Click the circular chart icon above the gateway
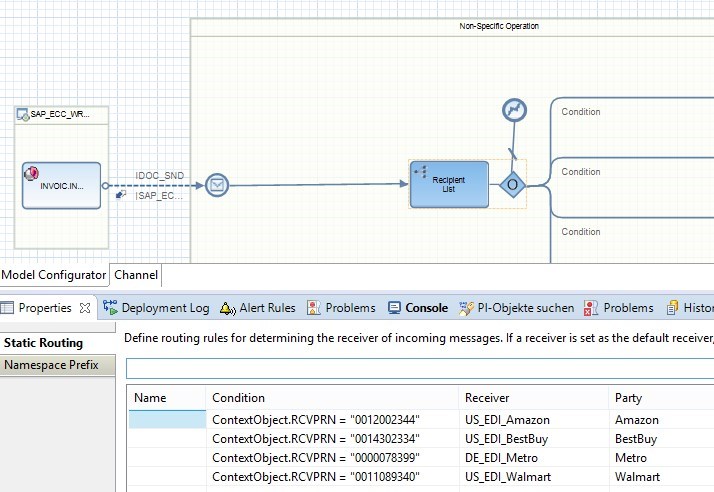Image resolution: width=714 pixels, height=492 pixels. (x=514, y=110)
